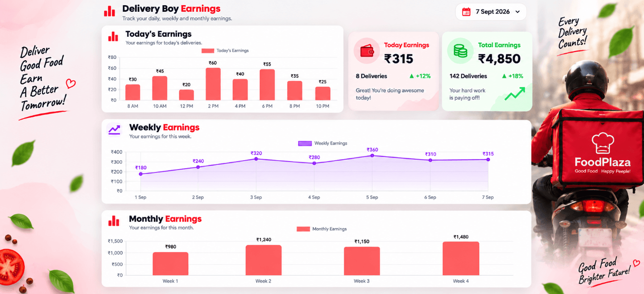Click the 6 Sep weekly data point

click(430, 160)
